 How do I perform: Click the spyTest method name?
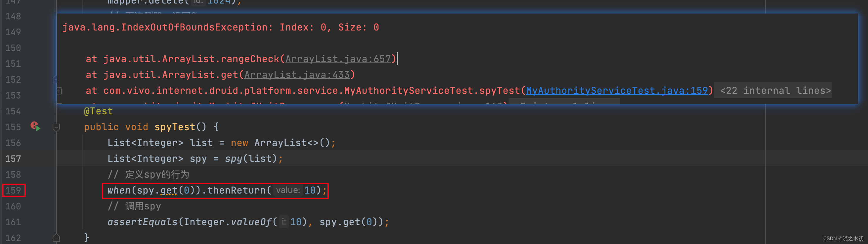click(x=175, y=127)
